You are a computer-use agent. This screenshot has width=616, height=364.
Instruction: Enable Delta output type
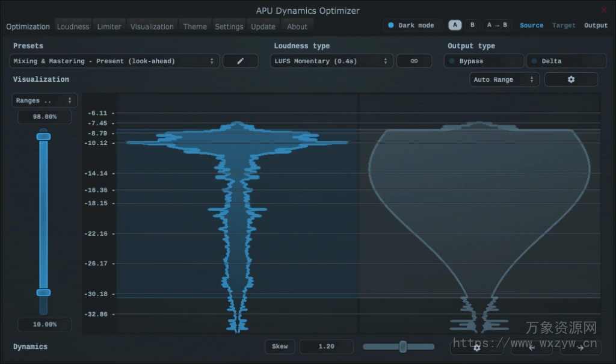566,61
